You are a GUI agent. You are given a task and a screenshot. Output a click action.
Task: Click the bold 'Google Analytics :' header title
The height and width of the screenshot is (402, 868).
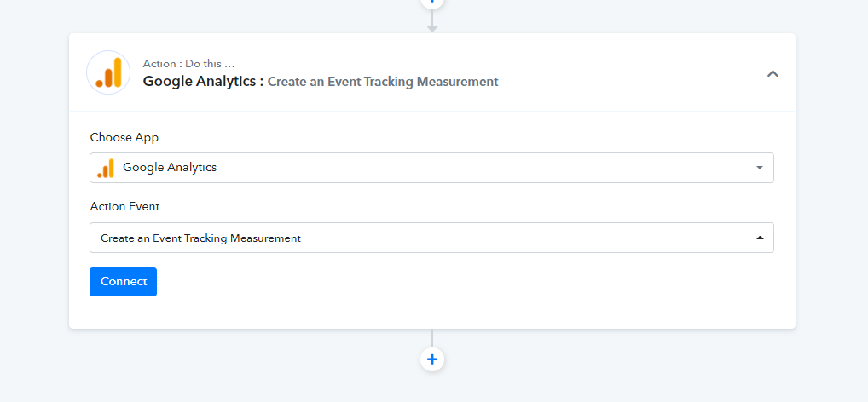pyautogui.click(x=203, y=81)
